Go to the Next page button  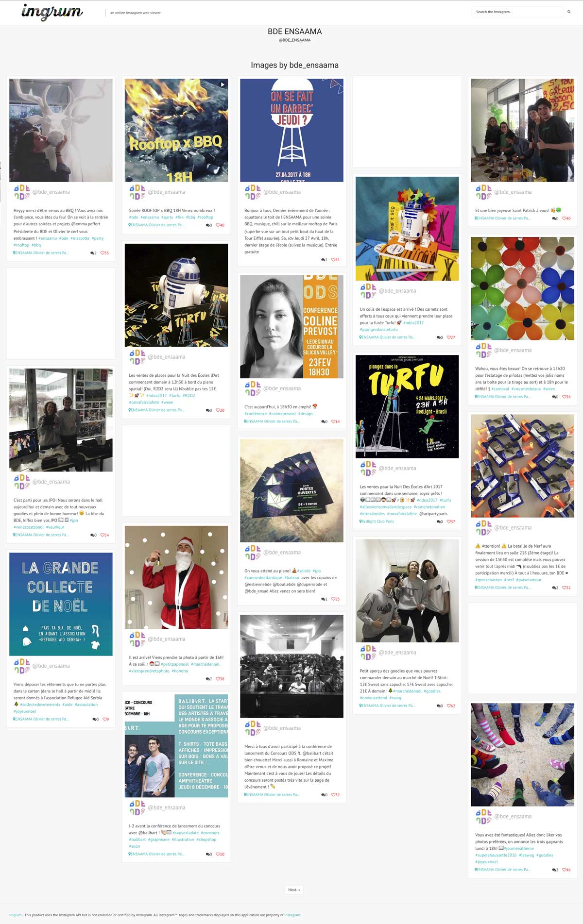[294, 890]
